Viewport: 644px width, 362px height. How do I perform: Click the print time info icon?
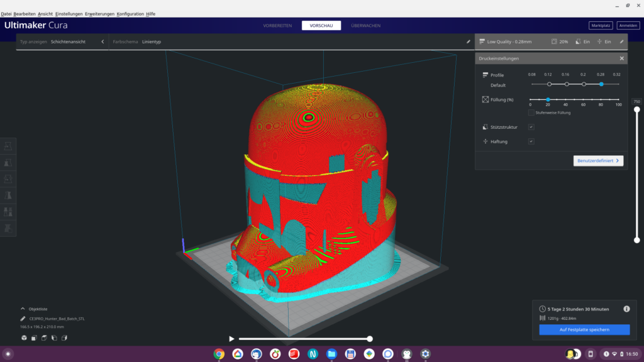coord(626,309)
